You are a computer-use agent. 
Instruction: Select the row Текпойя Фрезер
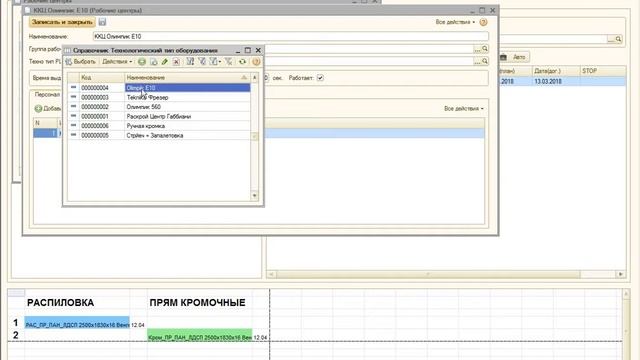click(159, 97)
